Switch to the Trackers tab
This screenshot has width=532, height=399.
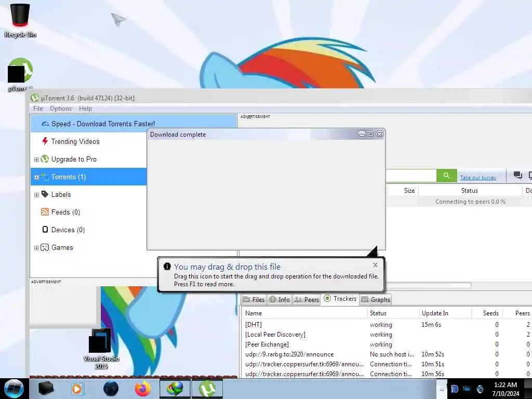coord(340,299)
